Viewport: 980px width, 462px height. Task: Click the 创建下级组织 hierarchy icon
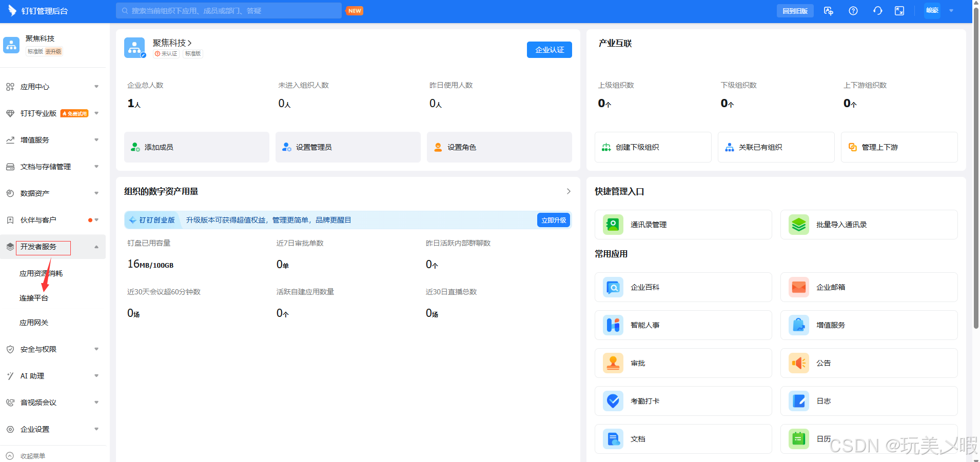(x=606, y=147)
